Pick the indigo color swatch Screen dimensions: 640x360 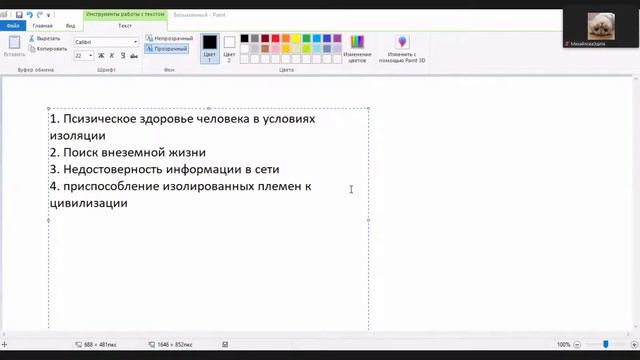327,38
